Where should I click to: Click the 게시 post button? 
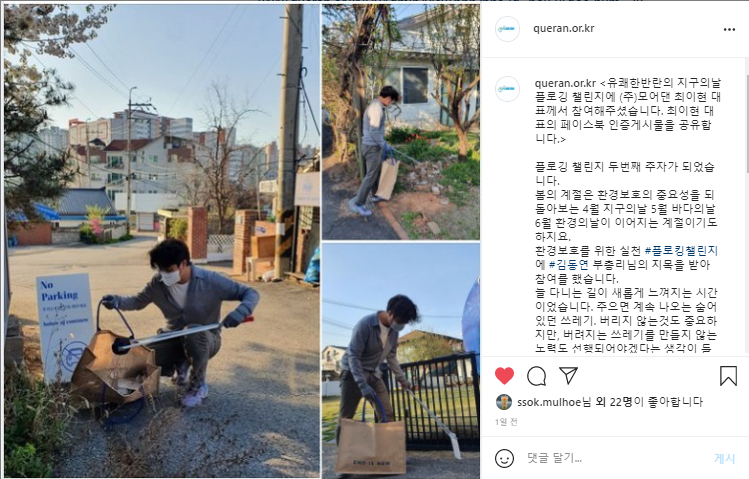point(724,458)
